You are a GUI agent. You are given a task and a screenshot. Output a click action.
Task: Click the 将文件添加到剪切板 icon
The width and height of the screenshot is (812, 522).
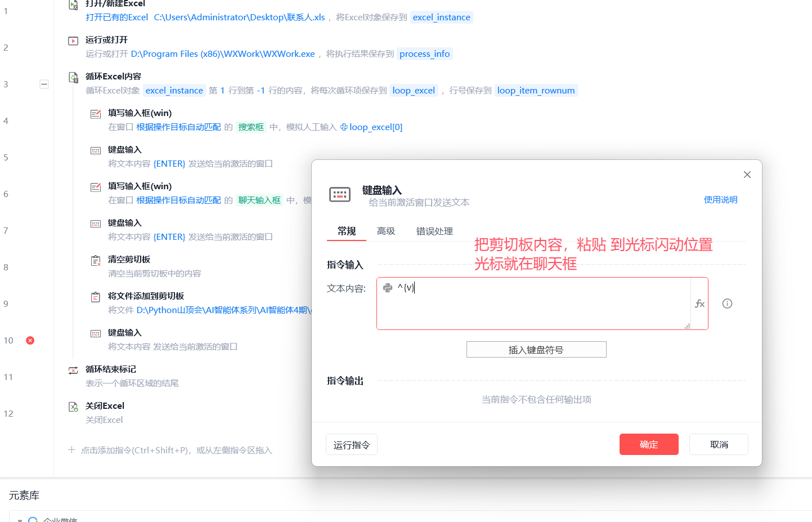coord(96,297)
